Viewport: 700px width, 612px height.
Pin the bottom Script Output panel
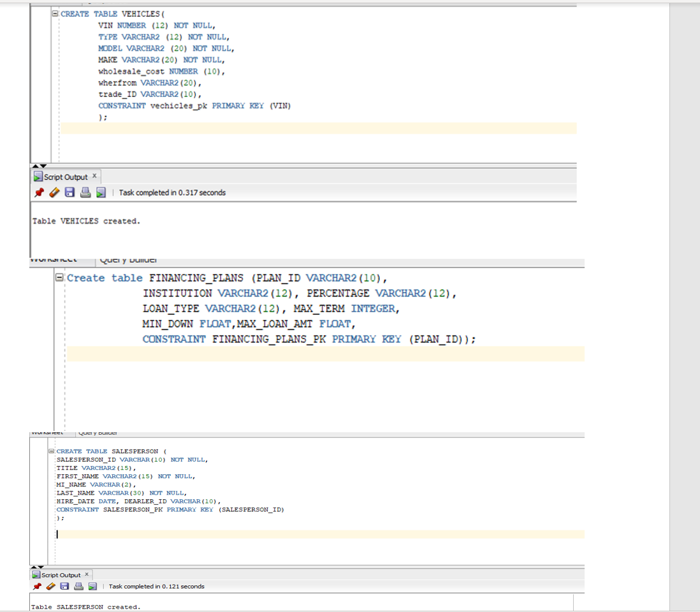pos(38,586)
